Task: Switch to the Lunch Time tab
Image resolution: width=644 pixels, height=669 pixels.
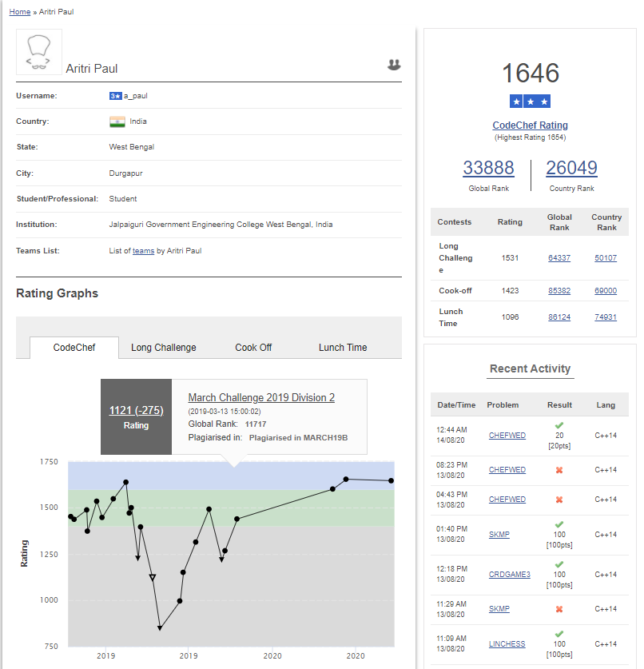Action: coord(343,348)
